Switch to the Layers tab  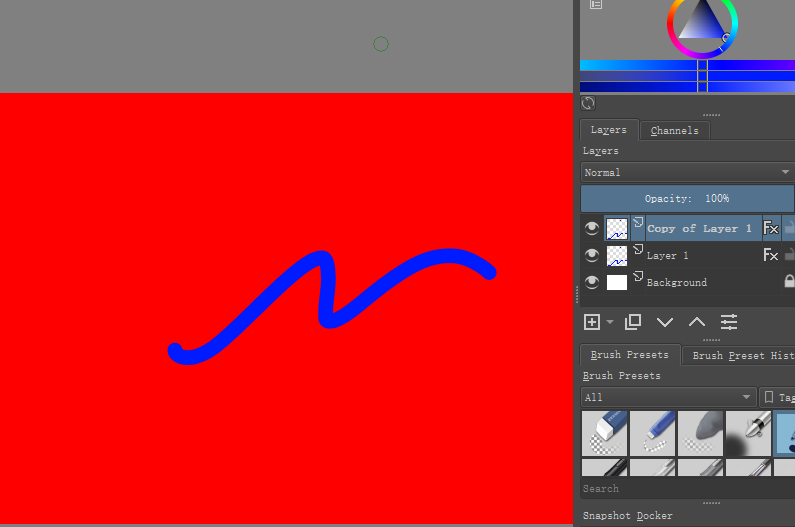click(608, 130)
